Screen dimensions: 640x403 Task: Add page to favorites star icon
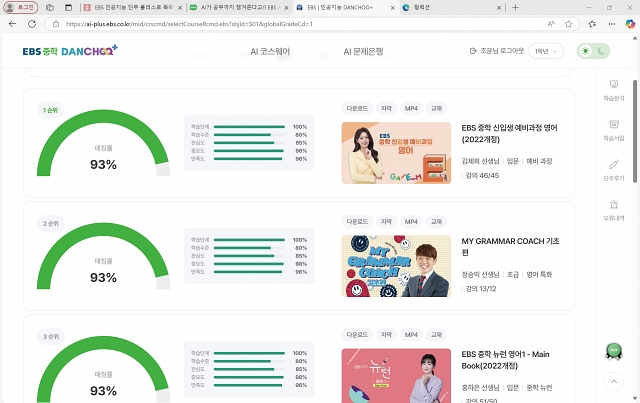568,24
